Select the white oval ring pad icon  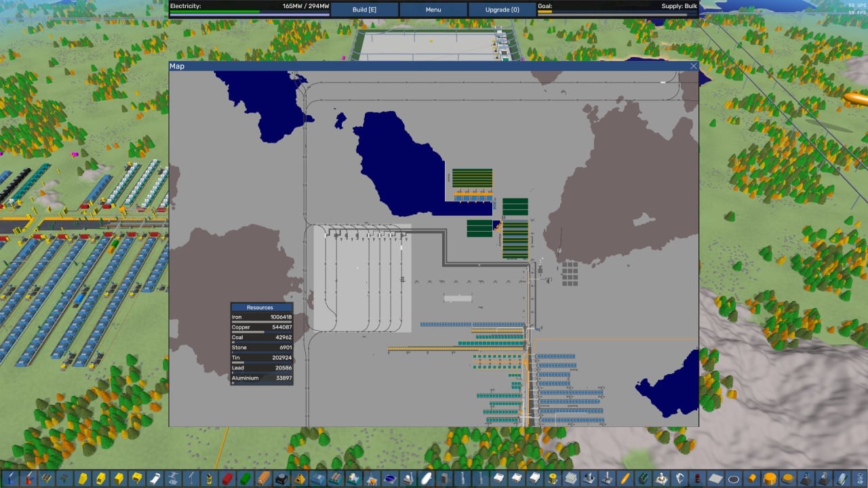tap(733, 479)
